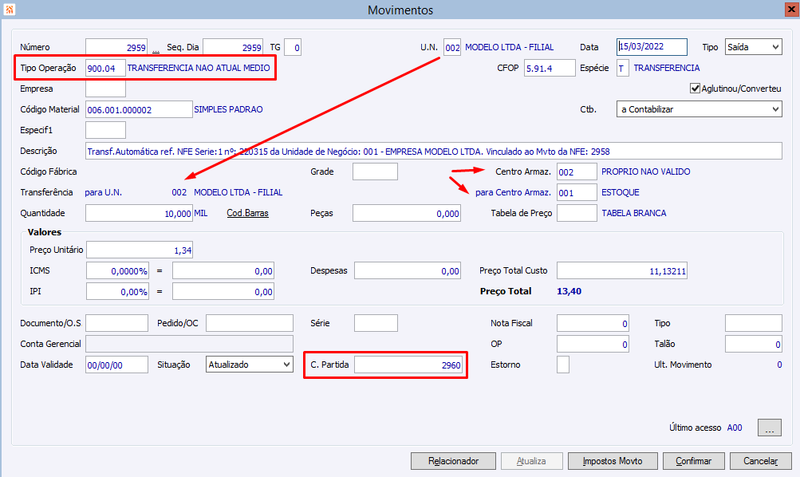Click the Descrição text field
The image size is (800, 477).
pos(434,151)
